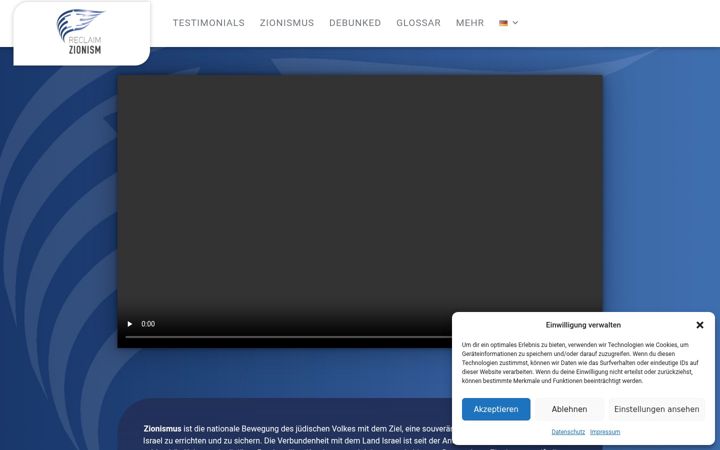Open the MEHR menu

(470, 22)
